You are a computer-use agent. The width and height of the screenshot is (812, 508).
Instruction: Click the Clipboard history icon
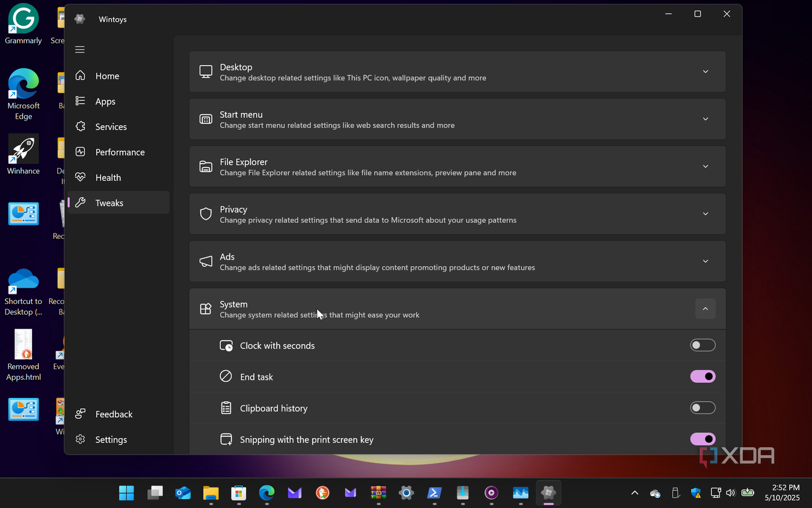[x=226, y=408]
